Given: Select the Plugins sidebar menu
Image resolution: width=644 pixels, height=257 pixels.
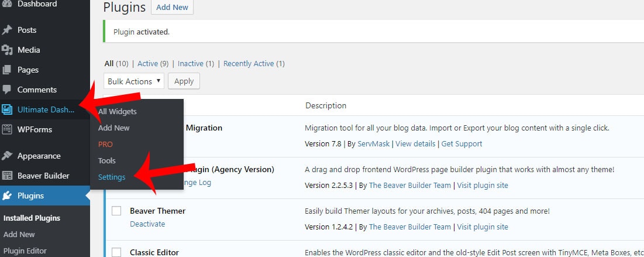Looking at the screenshot, I should [45, 196].
